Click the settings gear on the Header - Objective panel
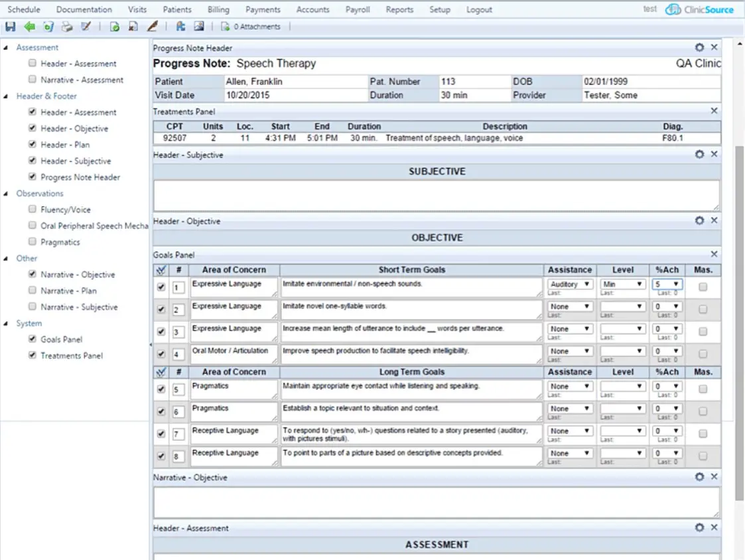This screenshot has height=560, width=745. click(699, 221)
